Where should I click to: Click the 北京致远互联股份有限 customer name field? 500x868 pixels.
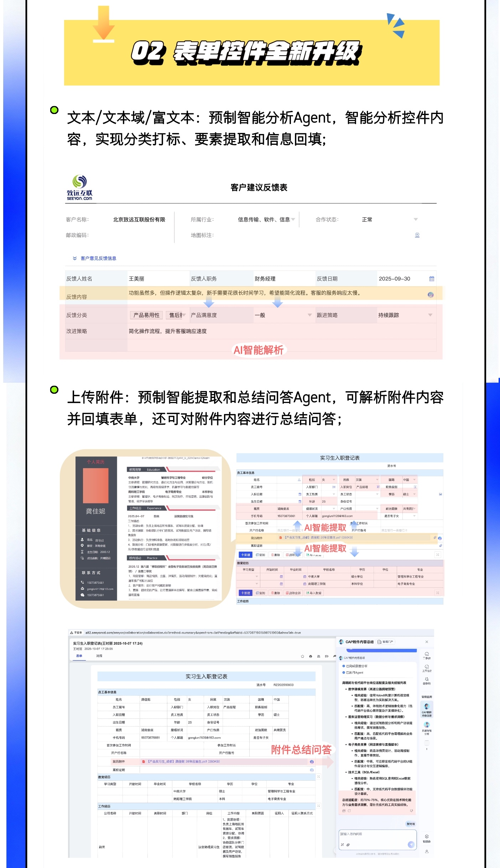coord(139,219)
